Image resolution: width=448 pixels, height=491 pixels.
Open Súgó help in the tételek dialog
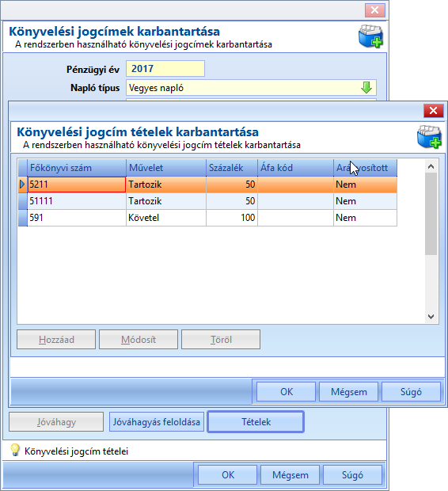(x=411, y=392)
